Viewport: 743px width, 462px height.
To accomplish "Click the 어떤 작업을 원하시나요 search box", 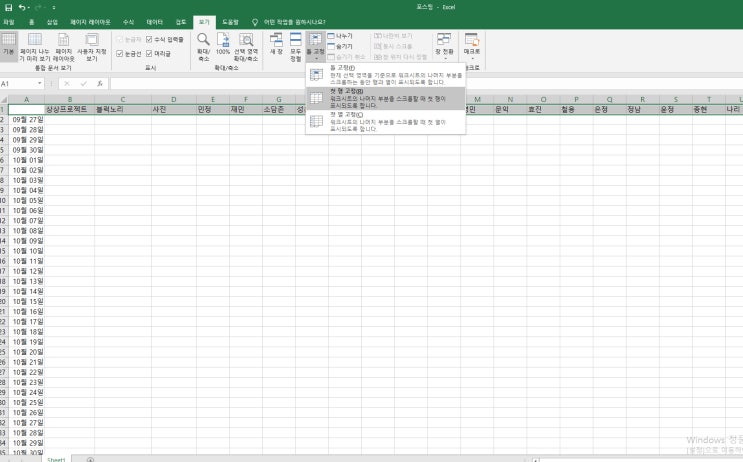I will coord(294,22).
